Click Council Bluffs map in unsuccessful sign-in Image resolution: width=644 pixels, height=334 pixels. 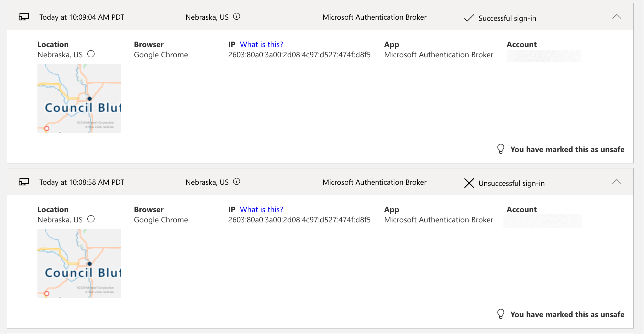pyautogui.click(x=79, y=263)
